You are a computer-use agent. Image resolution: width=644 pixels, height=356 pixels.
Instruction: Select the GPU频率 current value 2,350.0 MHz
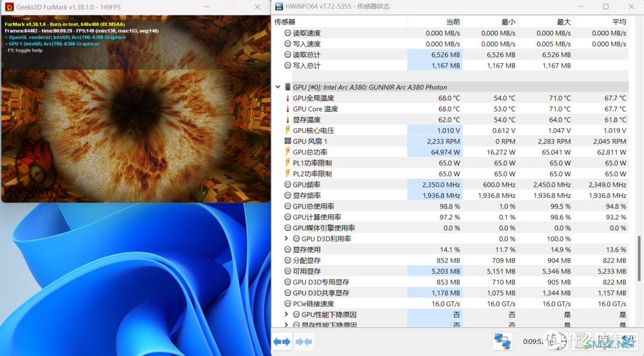click(x=441, y=185)
